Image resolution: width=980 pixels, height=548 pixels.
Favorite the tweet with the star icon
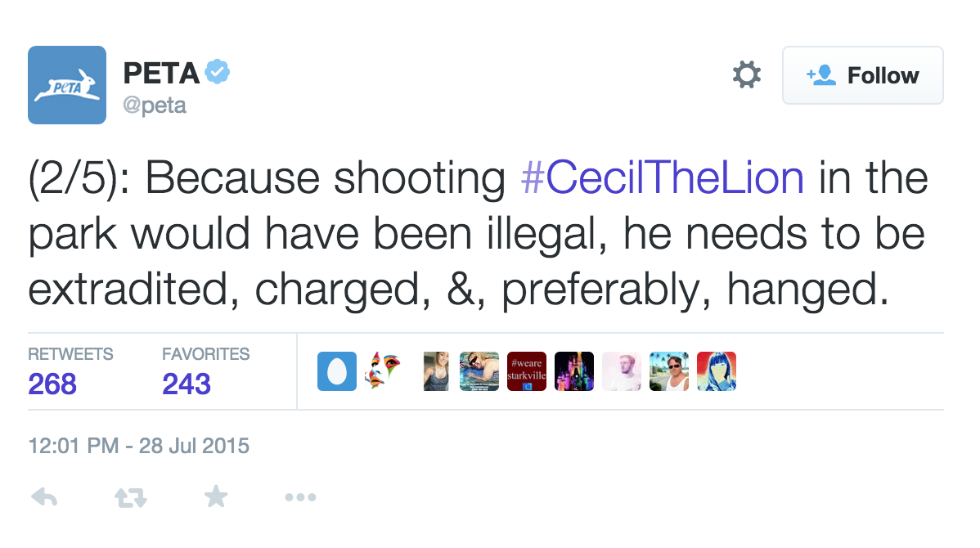click(216, 496)
